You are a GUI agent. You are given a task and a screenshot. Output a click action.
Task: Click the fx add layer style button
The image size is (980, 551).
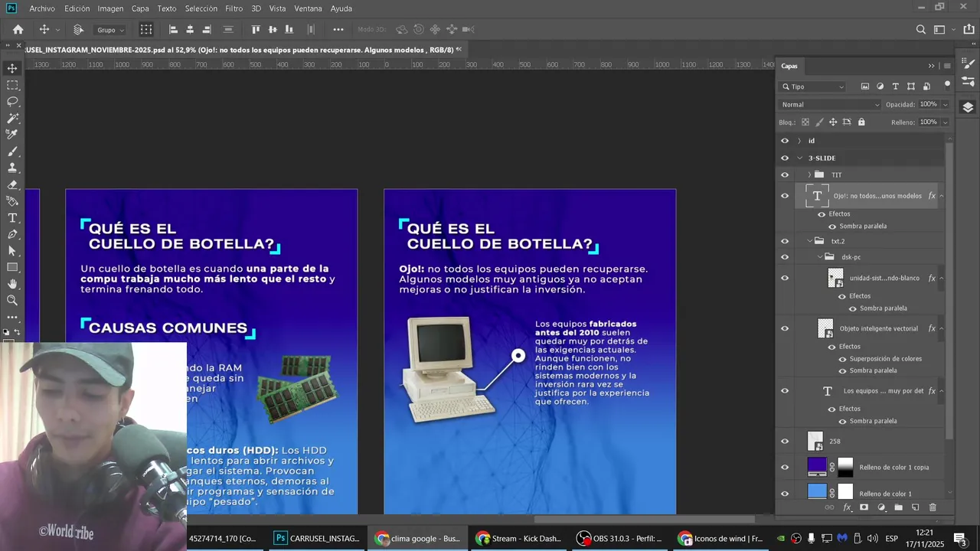click(x=847, y=507)
